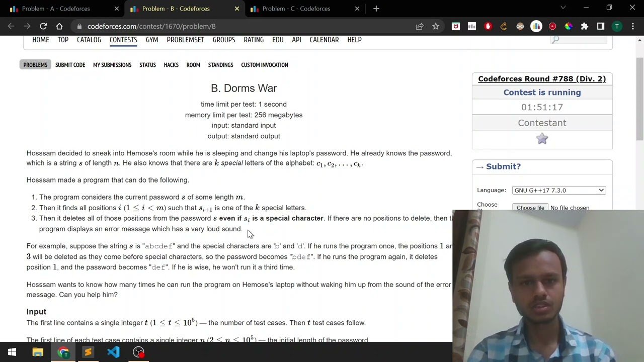This screenshot has height=362, width=644.
Task: Open the HELP menu item
Action: pyautogui.click(x=354, y=40)
